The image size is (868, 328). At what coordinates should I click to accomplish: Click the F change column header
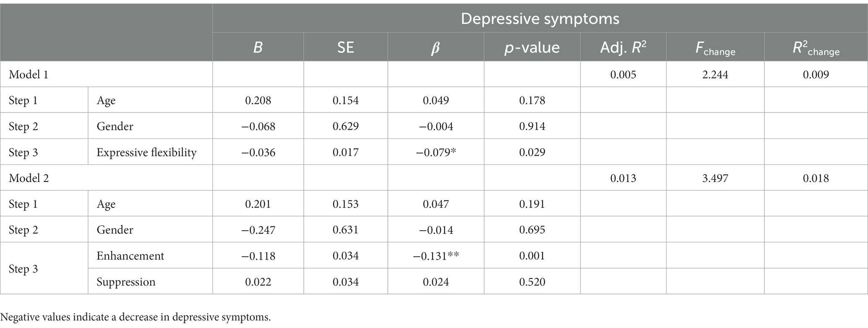pyautogui.click(x=715, y=49)
